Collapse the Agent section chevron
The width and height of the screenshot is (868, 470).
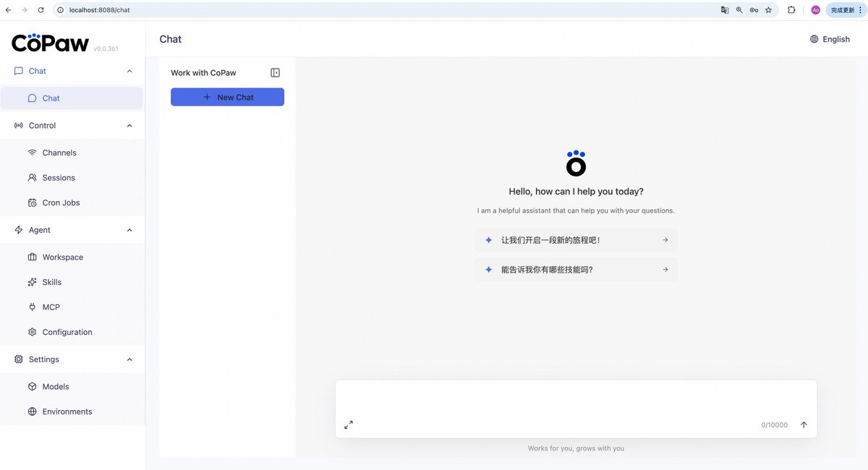click(129, 230)
